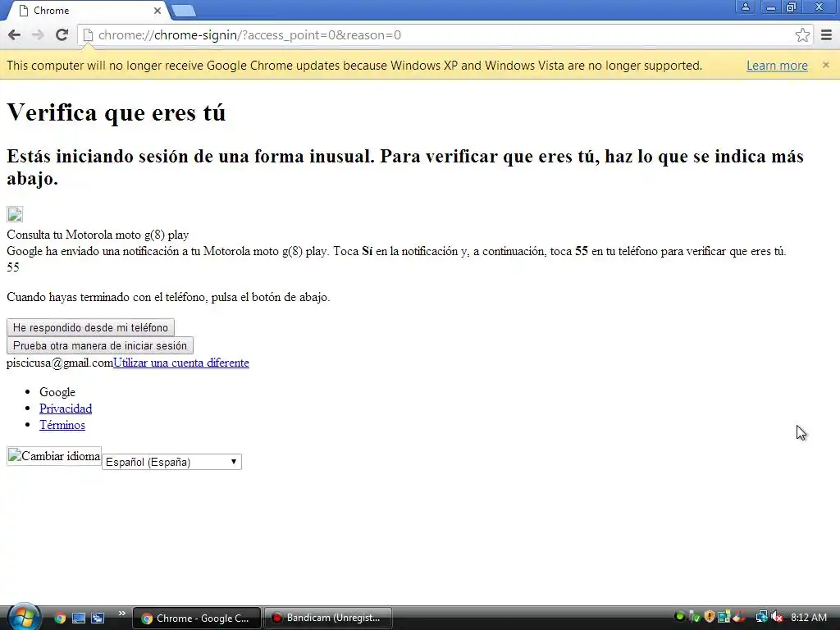Switch to Chrome taskbar button
This screenshot has height=630, width=840.
click(197, 619)
